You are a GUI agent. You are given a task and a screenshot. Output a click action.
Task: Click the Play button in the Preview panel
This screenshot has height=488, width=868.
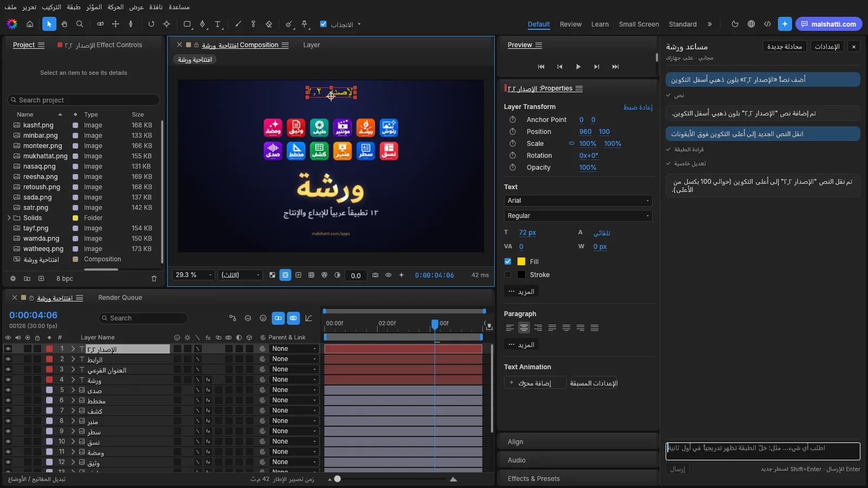578,67
